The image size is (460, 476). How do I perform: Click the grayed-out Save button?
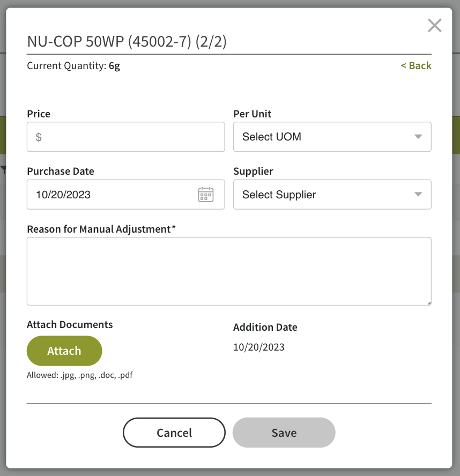coord(284,433)
